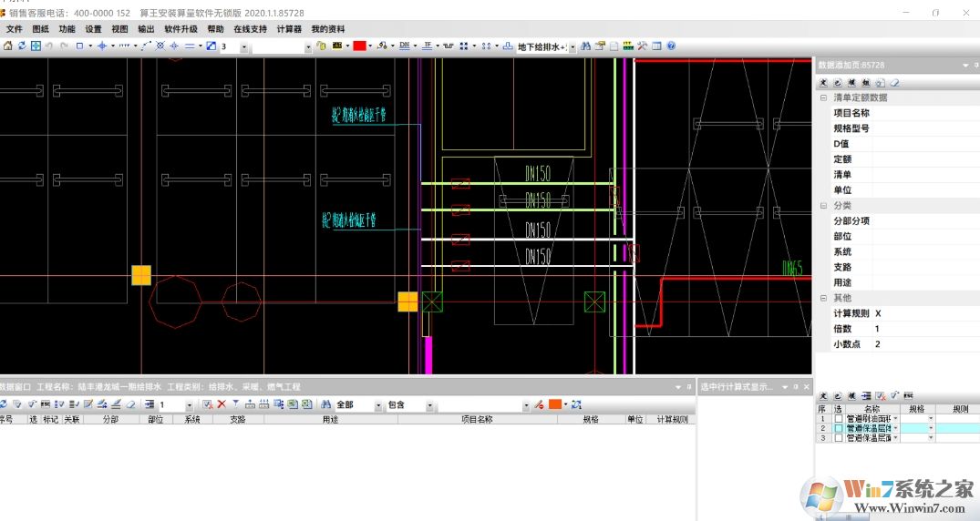Viewport: 980px width, 521px height.
Task: Click the wrench tools icon in top toolbar
Action: tap(642, 46)
